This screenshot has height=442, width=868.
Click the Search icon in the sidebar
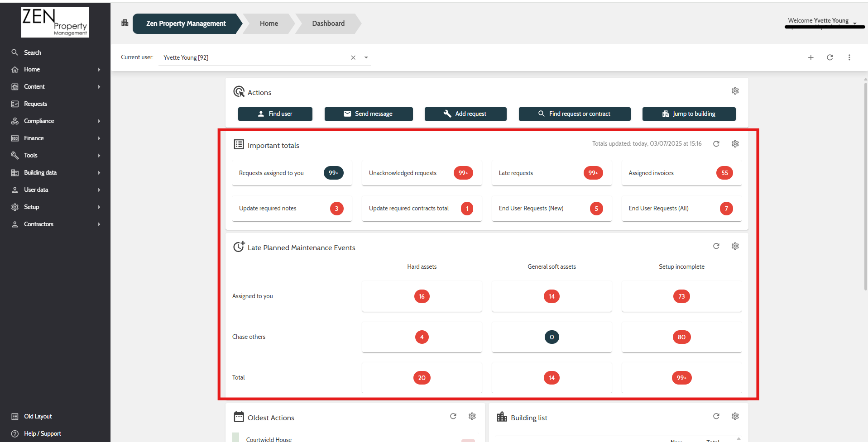(x=15, y=52)
